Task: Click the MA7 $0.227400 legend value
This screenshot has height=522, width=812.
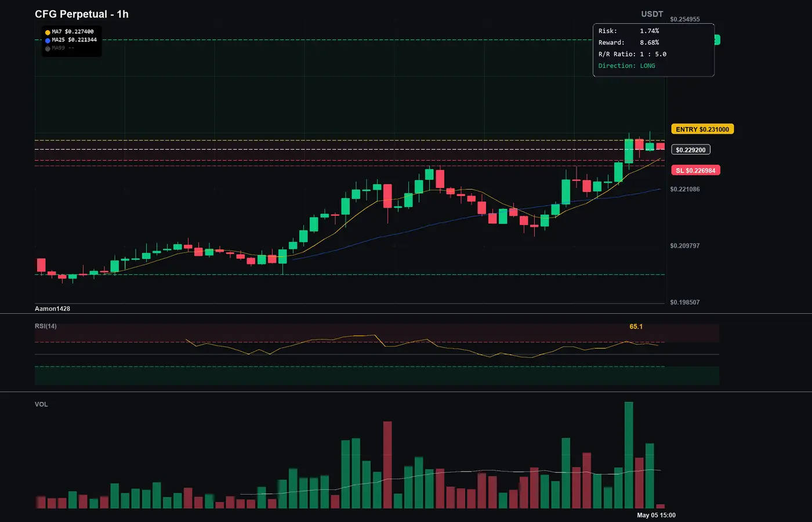Action: [72, 32]
